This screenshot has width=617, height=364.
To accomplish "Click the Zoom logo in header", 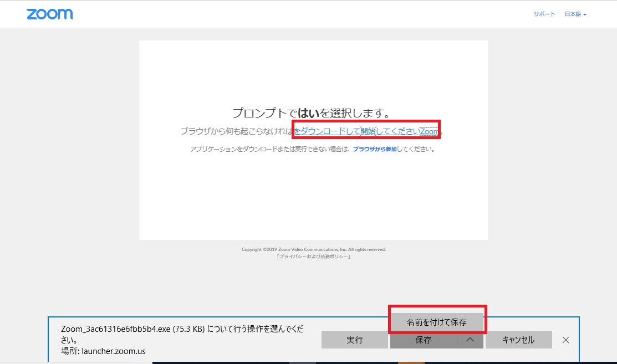I will click(49, 14).
